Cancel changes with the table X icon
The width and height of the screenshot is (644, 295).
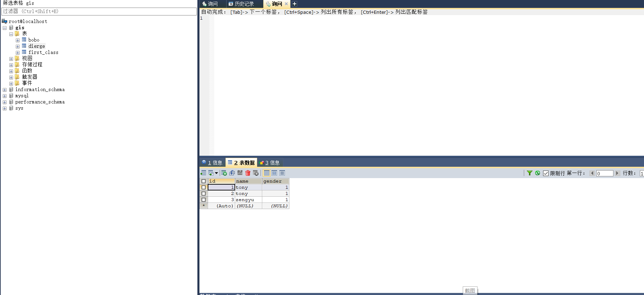pos(256,173)
